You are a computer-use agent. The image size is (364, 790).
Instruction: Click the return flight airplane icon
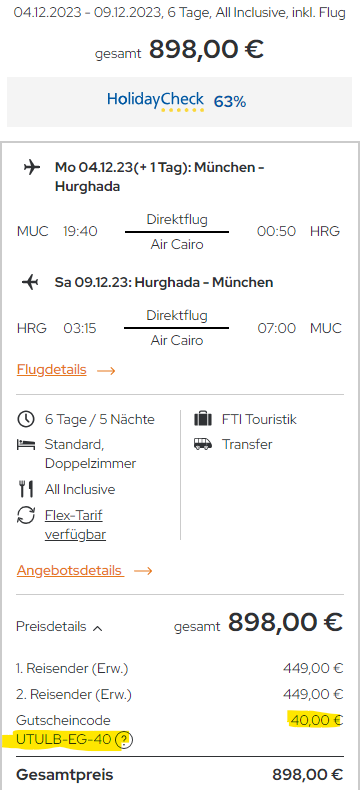[30, 283]
